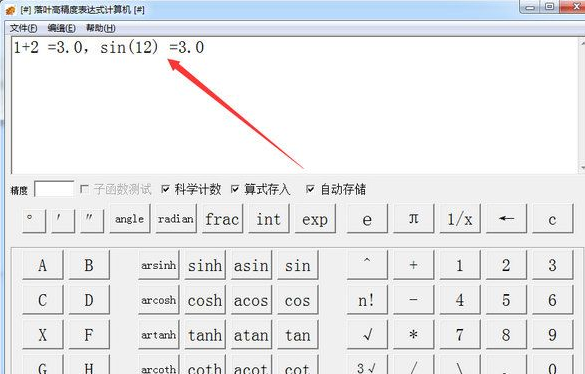Click the power ^ operator button
This screenshot has width=585, height=374.
[367, 265]
